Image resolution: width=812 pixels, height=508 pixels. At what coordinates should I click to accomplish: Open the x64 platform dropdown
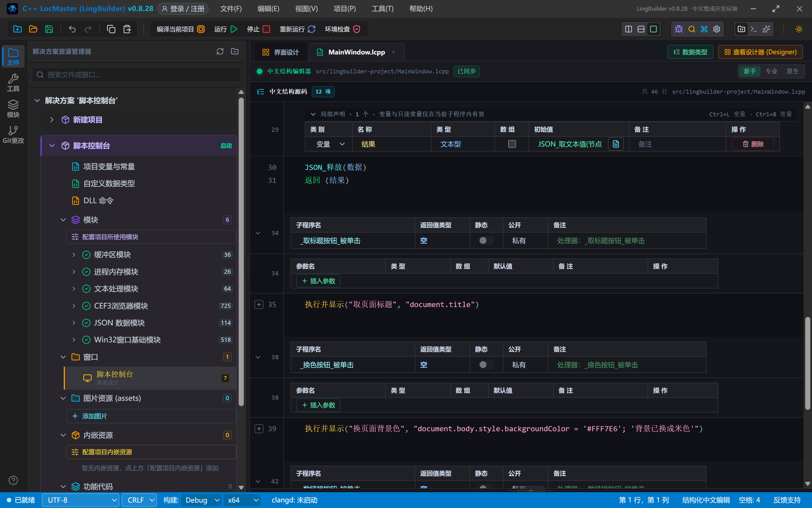(x=242, y=500)
